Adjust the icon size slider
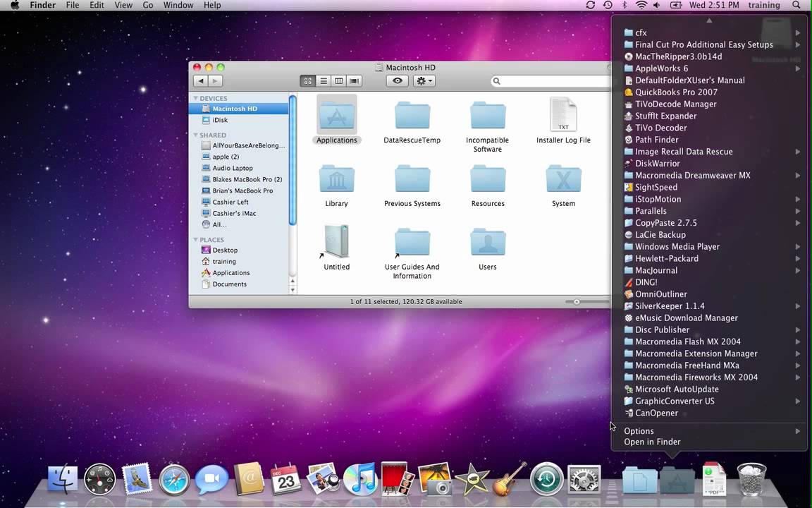The image size is (812, 508). [577, 302]
